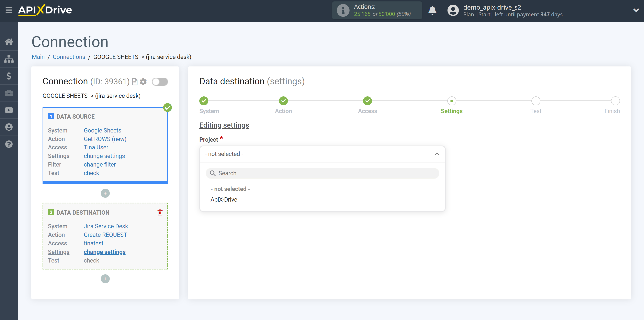
Task: Click the change settings link for Data Source
Action: tap(104, 156)
